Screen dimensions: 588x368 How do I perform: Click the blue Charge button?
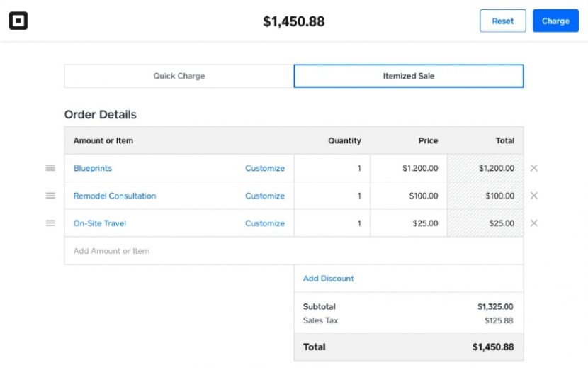pos(555,21)
